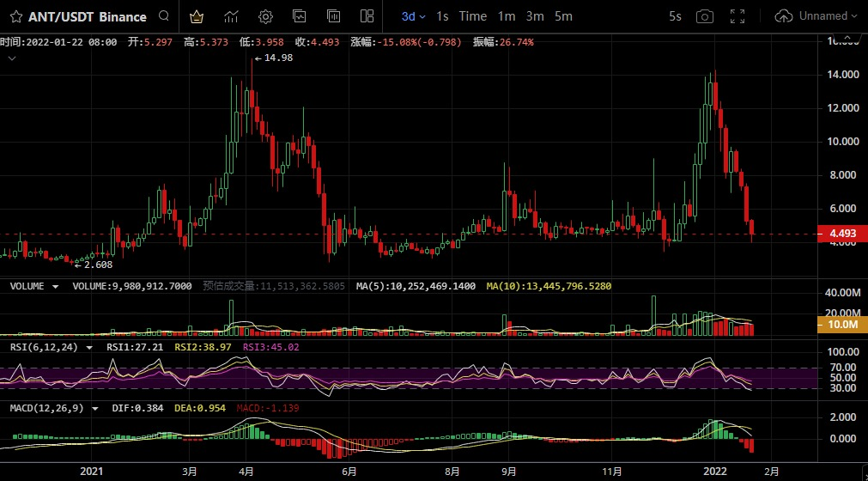Viewport: 868px width, 481px height.
Task: Switch to the 1s timeframe
Action: [442, 16]
